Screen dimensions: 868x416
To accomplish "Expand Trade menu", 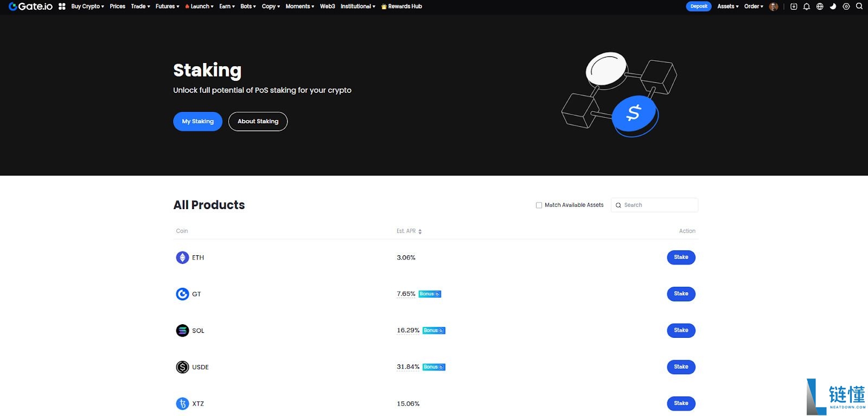I will coord(141,7).
